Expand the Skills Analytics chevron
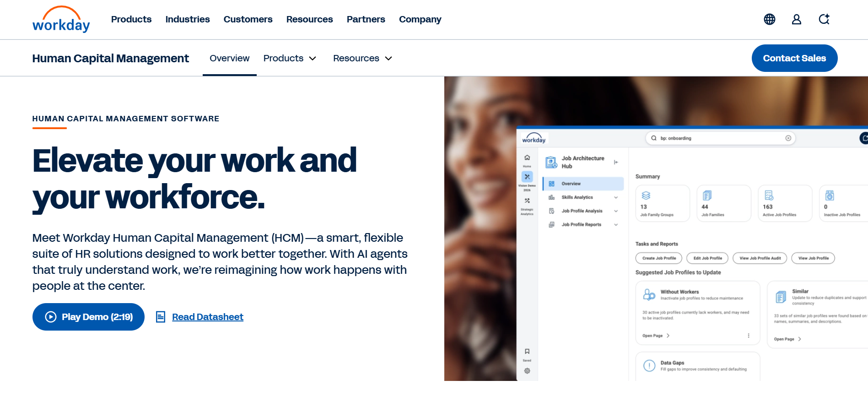The height and width of the screenshot is (413, 868). coord(616,197)
